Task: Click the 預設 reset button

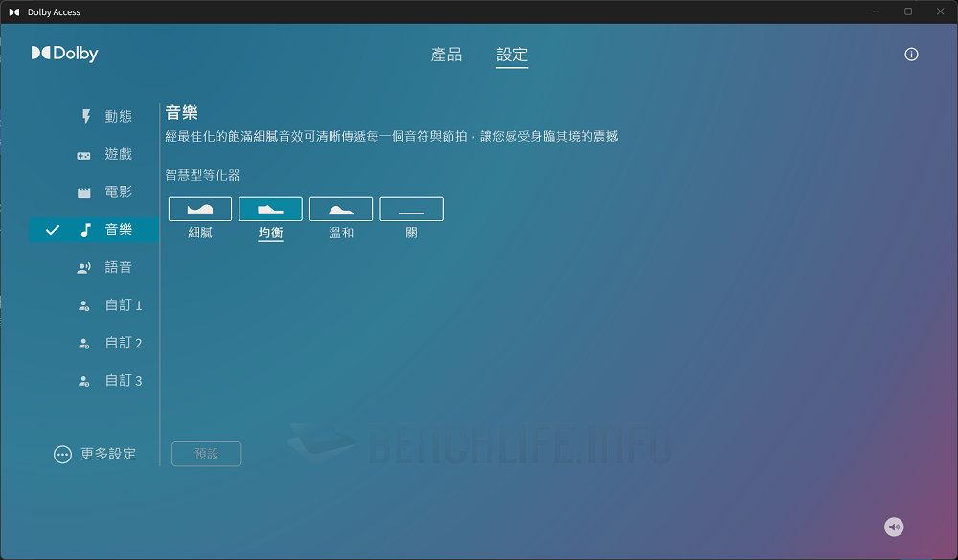Action: tap(207, 454)
